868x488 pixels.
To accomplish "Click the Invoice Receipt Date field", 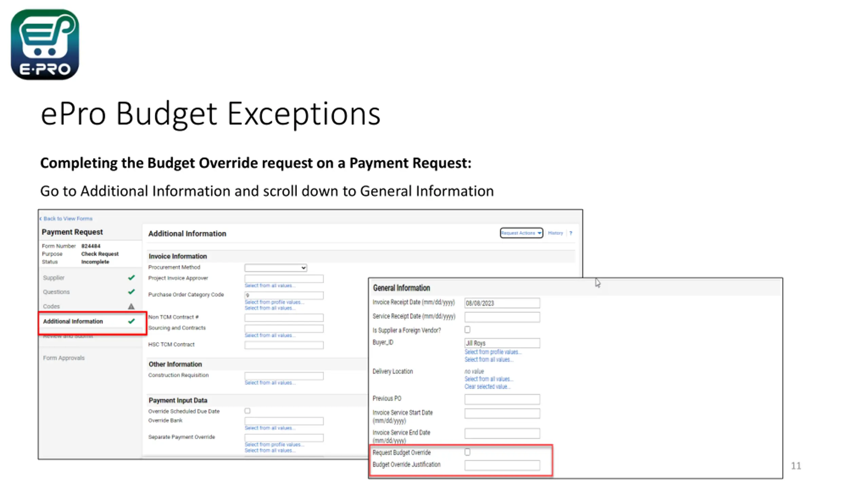I will pos(502,303).
